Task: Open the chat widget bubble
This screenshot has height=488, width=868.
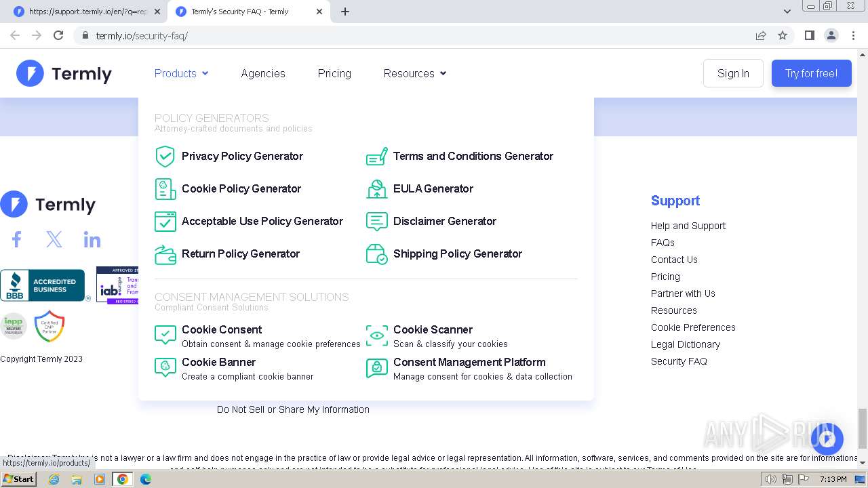Action: coord(827,439)
